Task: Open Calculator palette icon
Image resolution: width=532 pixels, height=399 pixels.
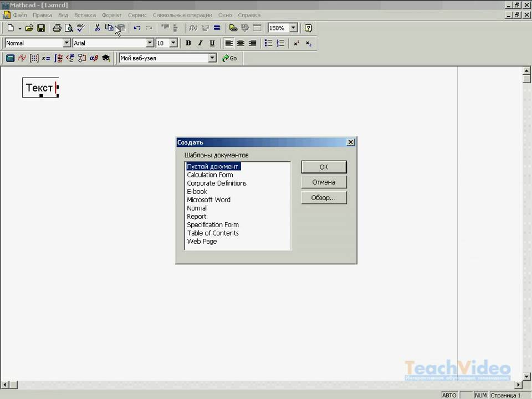Action: point(10,58)
